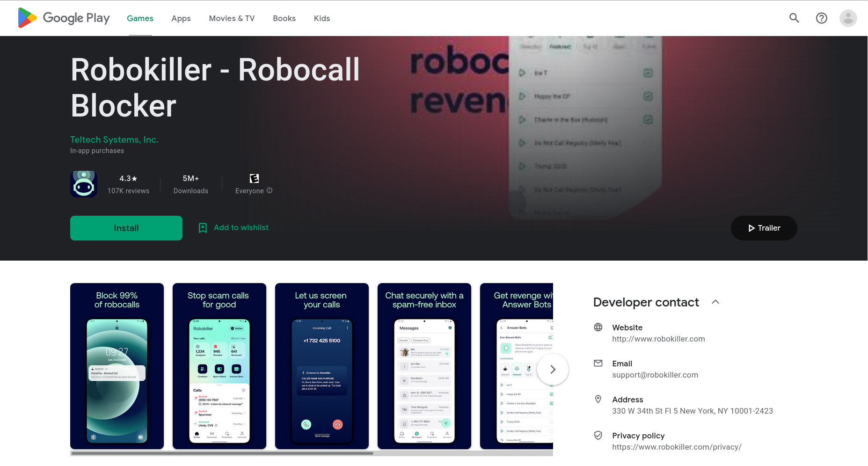Add Robokiller to wishlist
The width and height of the screenshot is (868, 466).
tap(233, 228)
